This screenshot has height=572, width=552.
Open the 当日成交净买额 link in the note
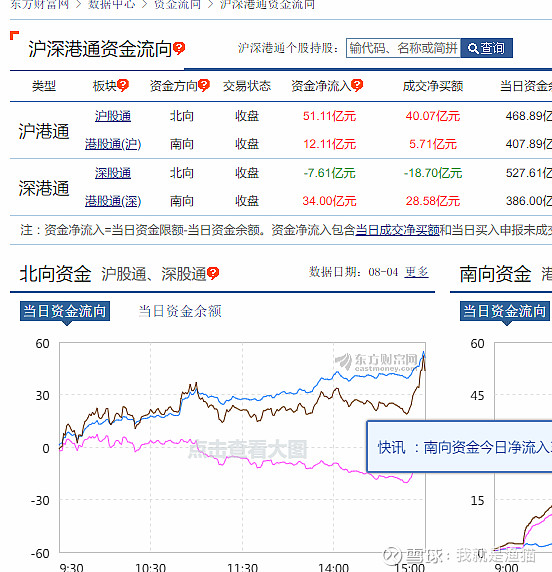coord(397,230)
